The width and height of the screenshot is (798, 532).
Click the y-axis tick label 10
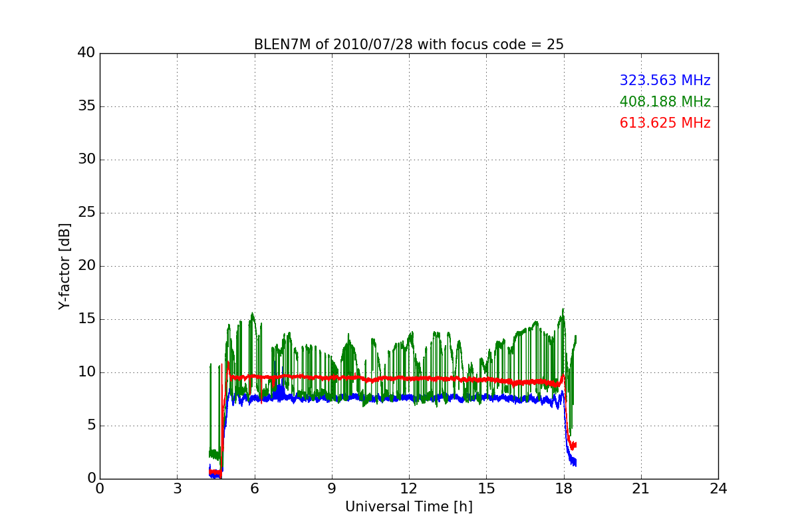(86, 372)
